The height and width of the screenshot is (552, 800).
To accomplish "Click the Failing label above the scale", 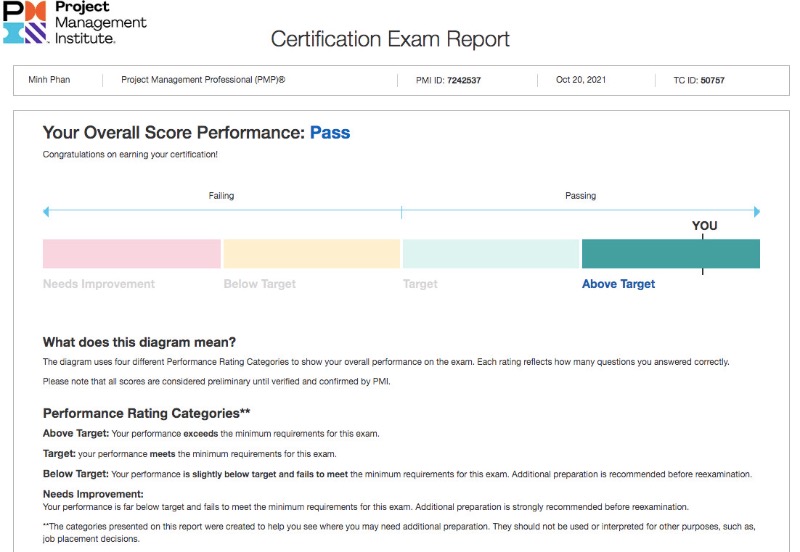I will pyautogui.click(x=221, y=195).
